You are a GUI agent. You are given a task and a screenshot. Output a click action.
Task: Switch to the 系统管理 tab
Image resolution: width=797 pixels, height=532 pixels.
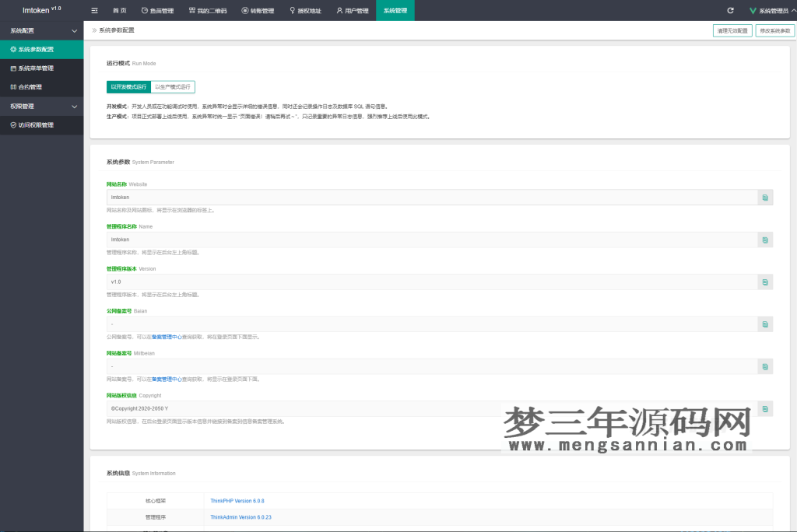pos(395,10)
